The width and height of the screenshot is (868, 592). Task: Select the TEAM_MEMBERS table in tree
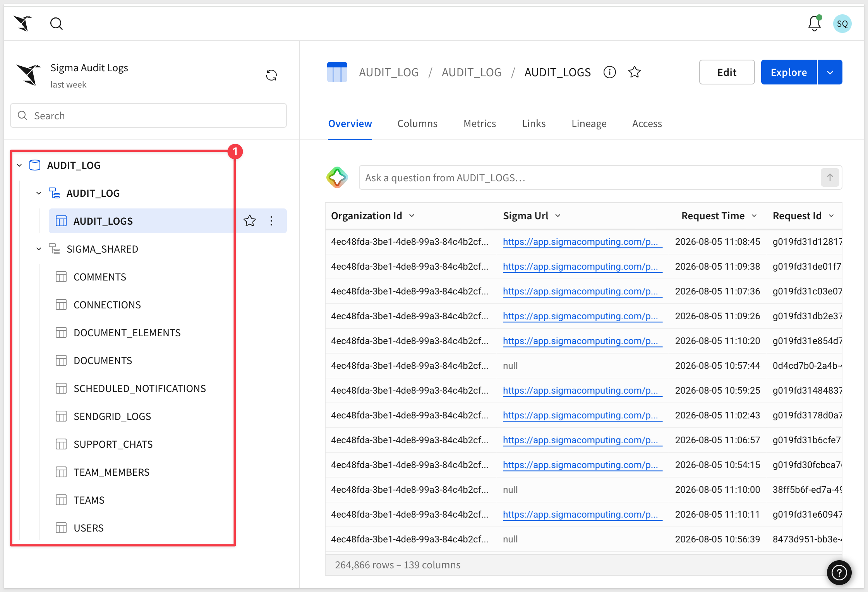(112, 472)
